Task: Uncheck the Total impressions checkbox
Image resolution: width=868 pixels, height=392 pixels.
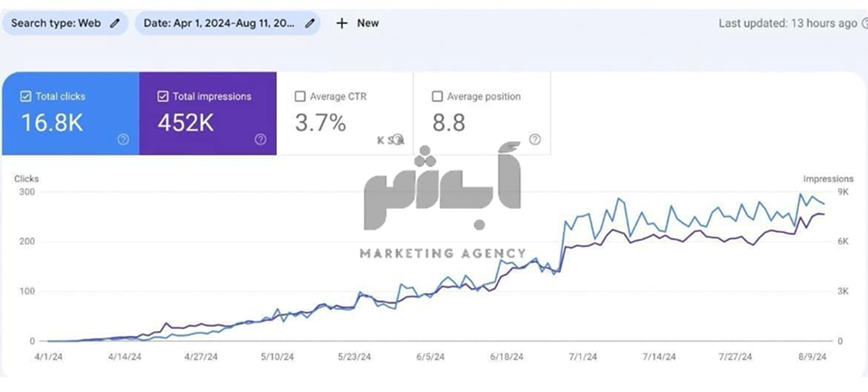Action: pos(162,96)
